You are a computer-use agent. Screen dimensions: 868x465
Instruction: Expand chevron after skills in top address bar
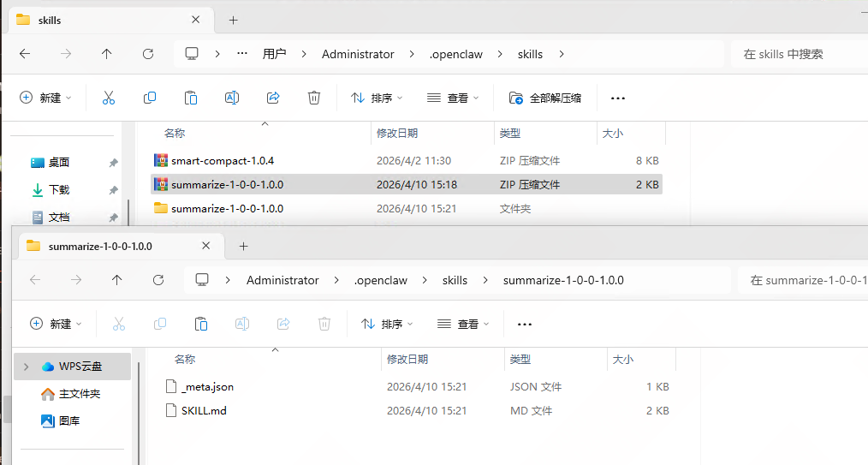click(x=562, y=54)
